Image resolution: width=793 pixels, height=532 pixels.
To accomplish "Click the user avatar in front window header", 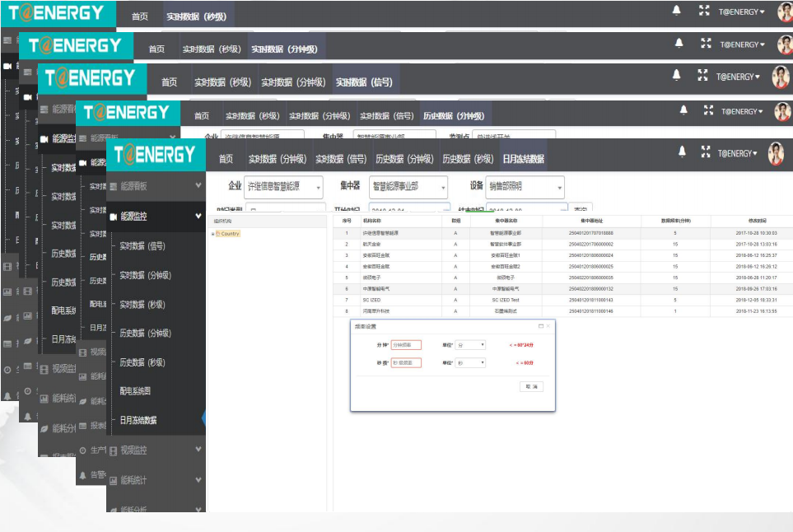I will point(775,153).
